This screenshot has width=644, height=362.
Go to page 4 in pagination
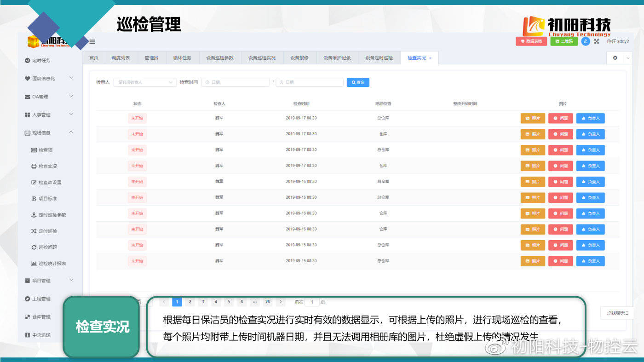point(216,302)
